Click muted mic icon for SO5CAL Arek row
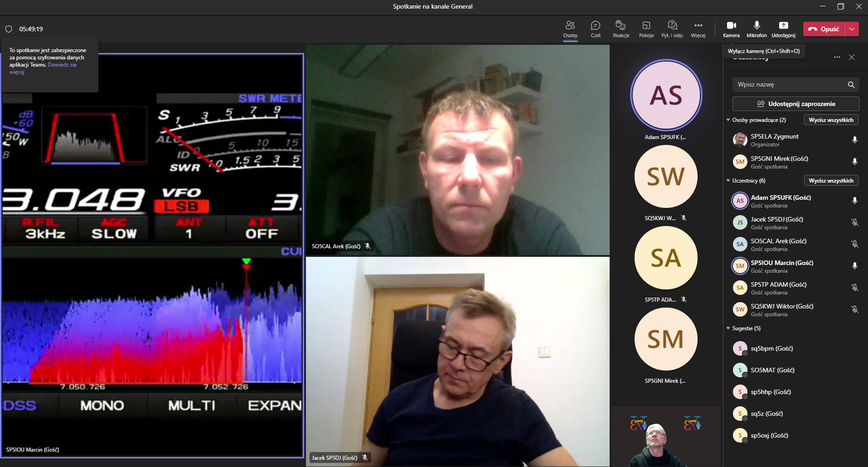Viewport: 868px width, 467px height. click(x=854, y=244)
